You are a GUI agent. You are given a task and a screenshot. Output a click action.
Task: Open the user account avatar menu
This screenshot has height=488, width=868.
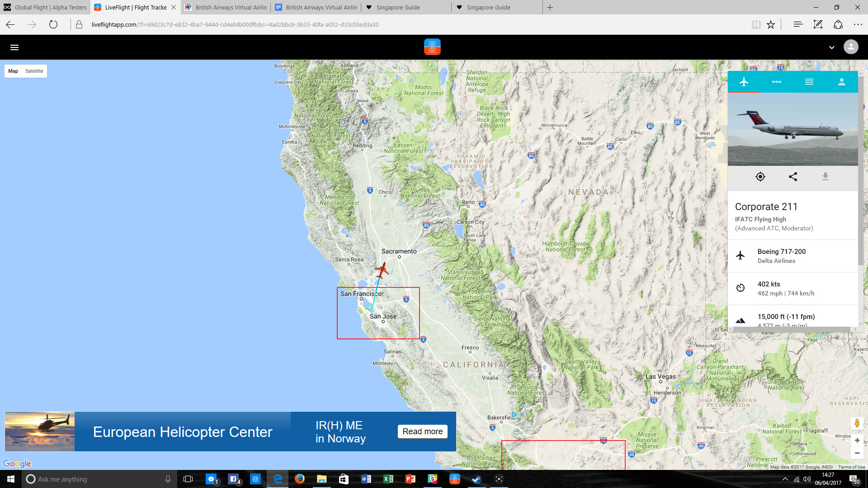click(x=850, y=47)
